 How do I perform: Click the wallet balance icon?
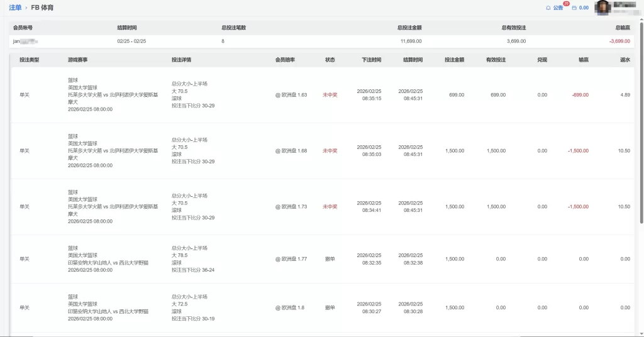[x=574, y=8]
